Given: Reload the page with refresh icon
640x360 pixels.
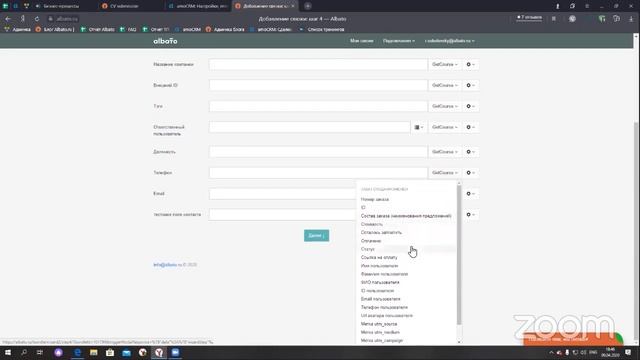Looking at the screenshot, I should pyautogui.click(x=37, y=19).
